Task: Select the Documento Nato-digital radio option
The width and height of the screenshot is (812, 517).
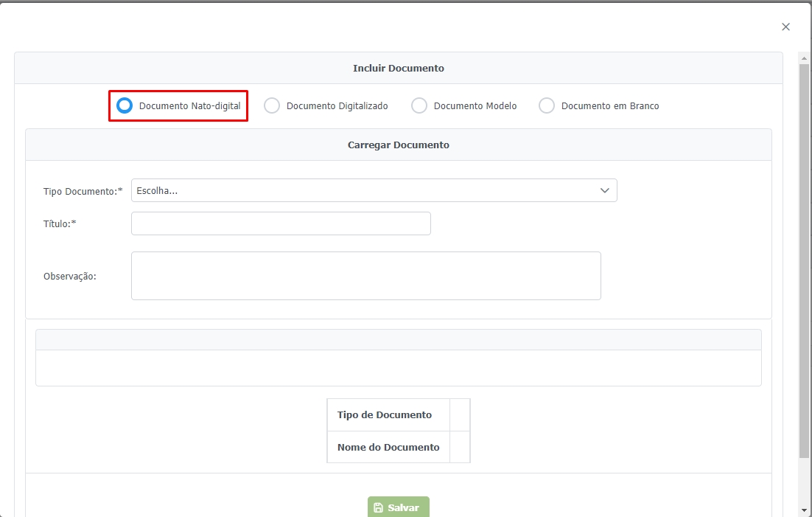Action: [125, 105]
